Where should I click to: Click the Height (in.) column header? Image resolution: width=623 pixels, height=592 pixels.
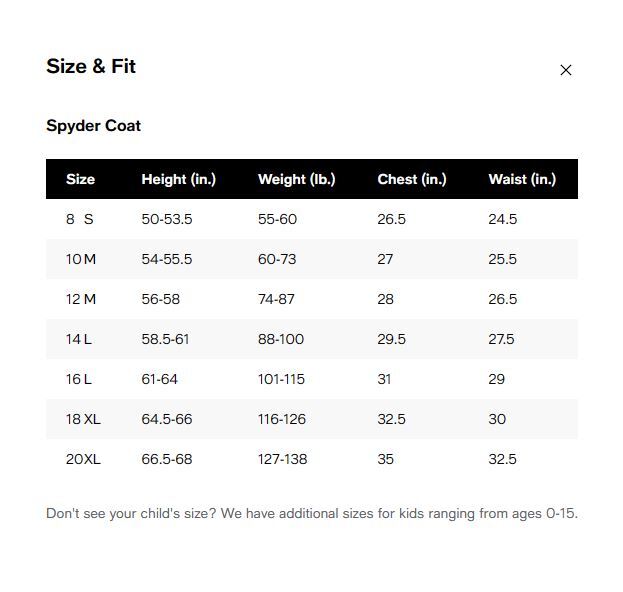tap(178, 180)
